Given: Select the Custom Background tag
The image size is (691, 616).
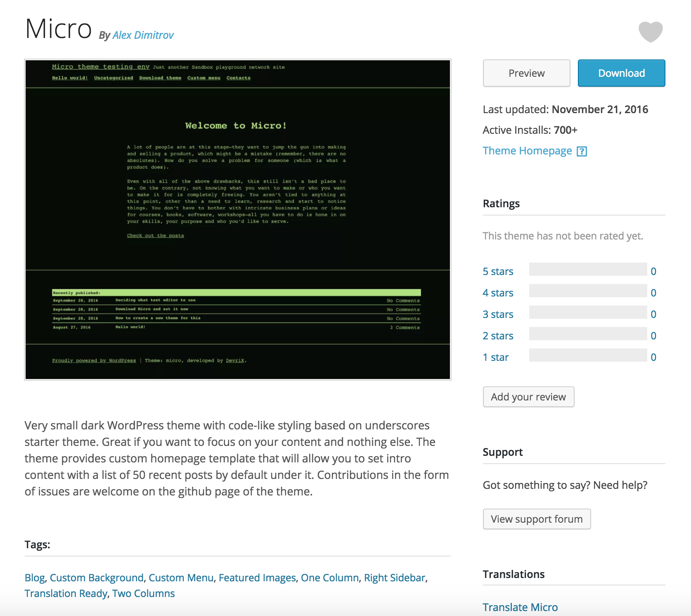Looking at the screenshot, I should [97, 578].
